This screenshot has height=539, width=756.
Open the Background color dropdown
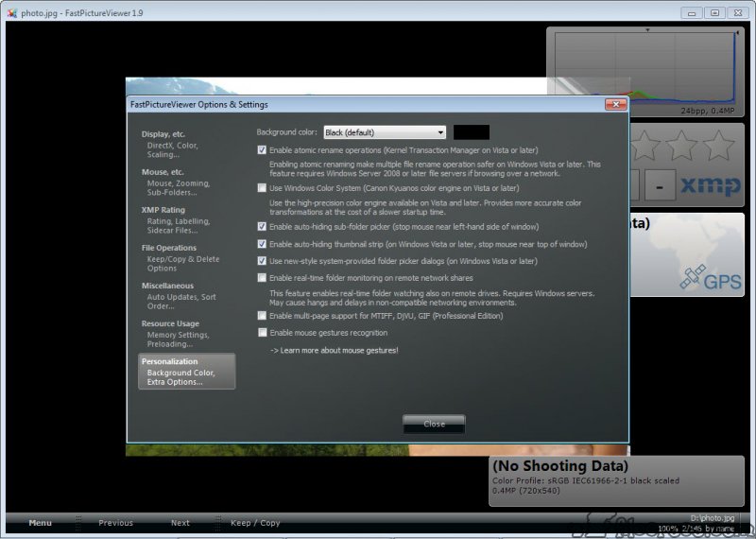click(385, 132)
